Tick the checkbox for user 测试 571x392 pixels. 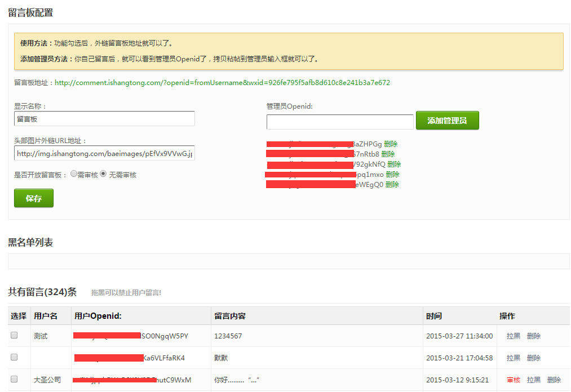pos(15,335)
